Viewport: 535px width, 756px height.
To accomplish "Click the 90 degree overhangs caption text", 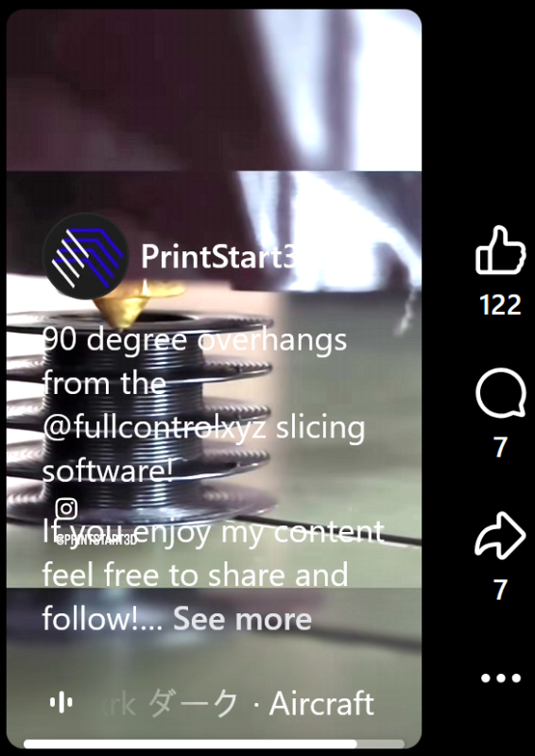I will [x=195, y=340].
